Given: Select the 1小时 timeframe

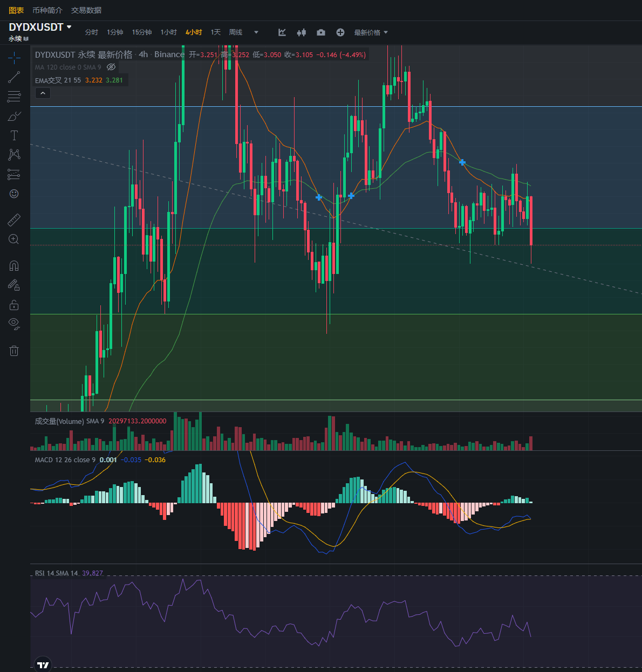Looking at the screenshot, I should point(169,32).
